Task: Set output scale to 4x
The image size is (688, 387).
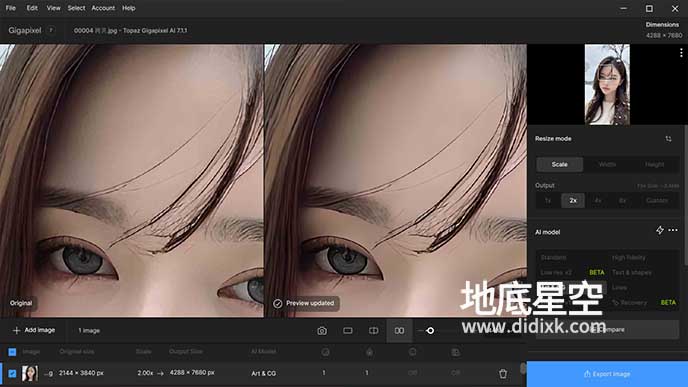Action: coord(598,201)
